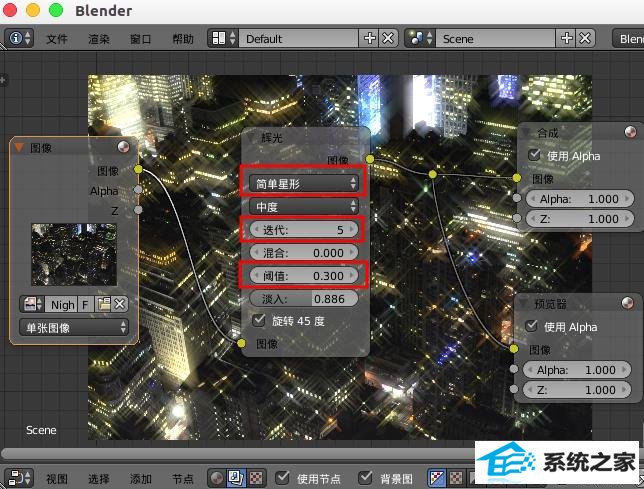
Task: Toggle 使用 Alpha in the 合成 node
Action: click(534, 155)
